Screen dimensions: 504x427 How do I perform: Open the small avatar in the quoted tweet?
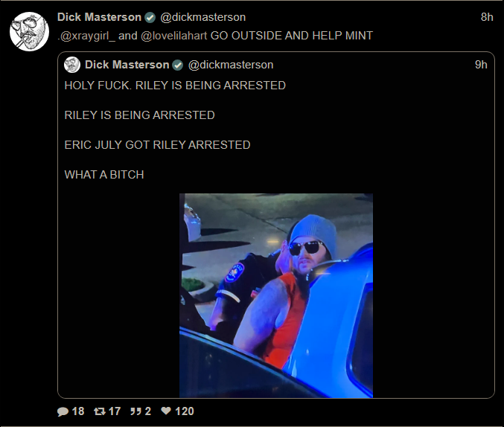point(72,65)
